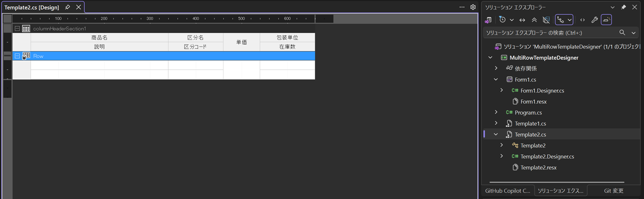
Task: Collapse all with double chevron icon
Action: click(x=534, y=20)
